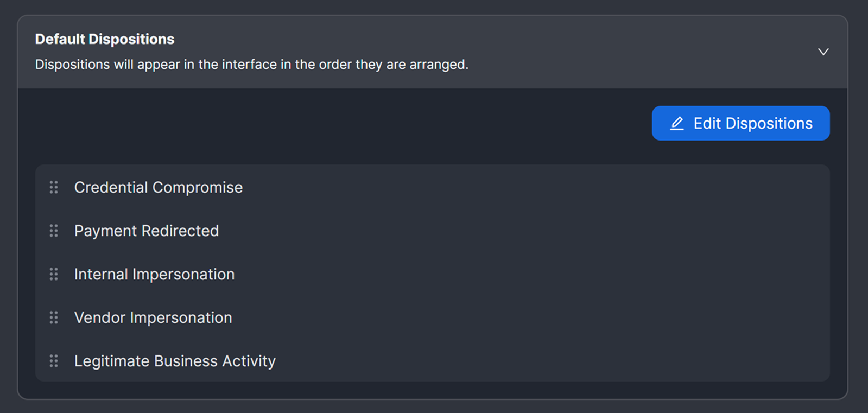868x413 pixels.
Task: Click the dispositions ordering description text
Action: coord(251,64)
